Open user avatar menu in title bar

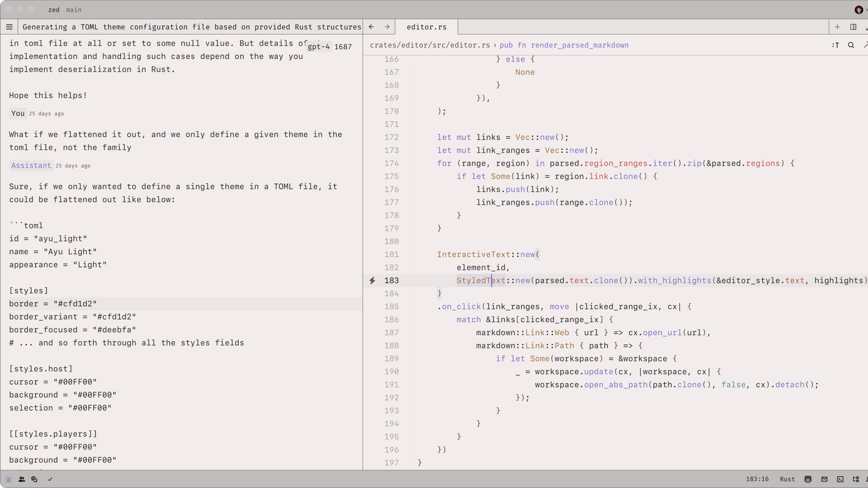point(859,10)
